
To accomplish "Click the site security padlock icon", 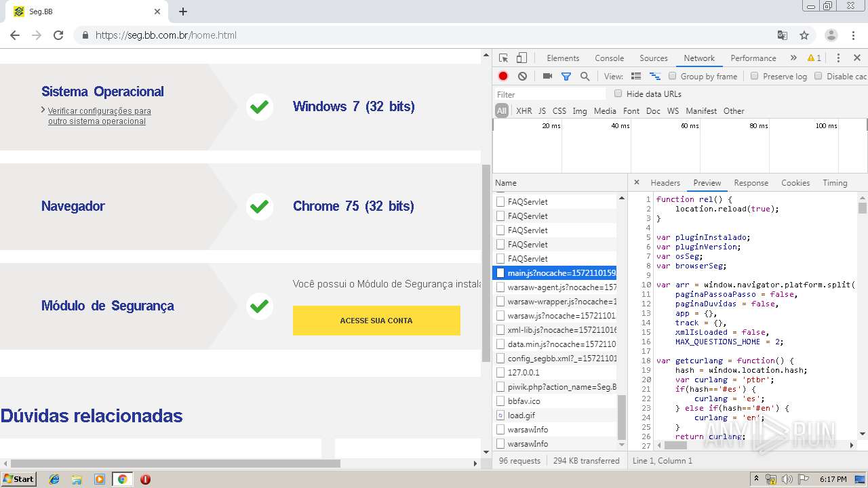I will [x=85, y=35].
